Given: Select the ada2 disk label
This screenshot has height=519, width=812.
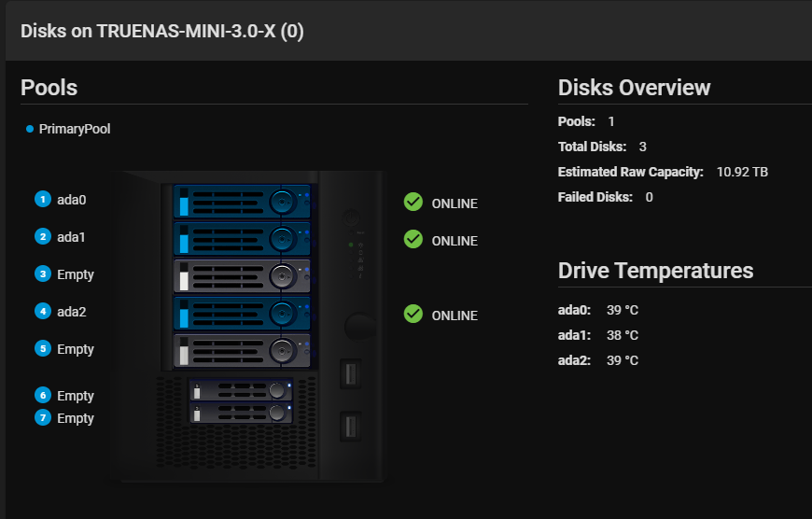Looking at the screenshot, I should [x=72, y=312].
